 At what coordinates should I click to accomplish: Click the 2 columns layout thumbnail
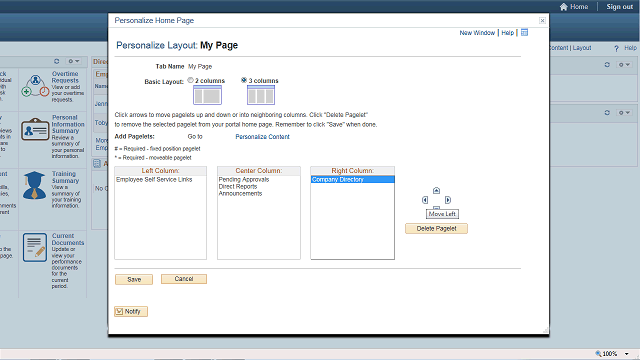point(207,95)
